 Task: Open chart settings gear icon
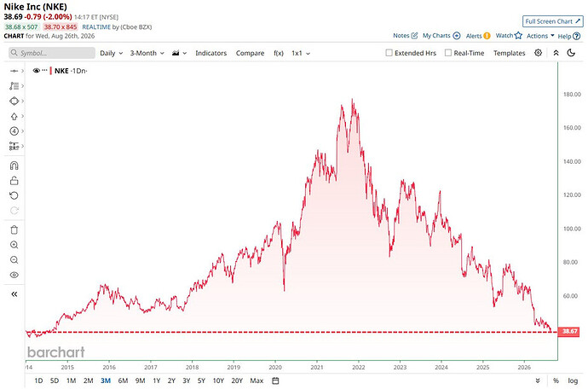[538, 53]
